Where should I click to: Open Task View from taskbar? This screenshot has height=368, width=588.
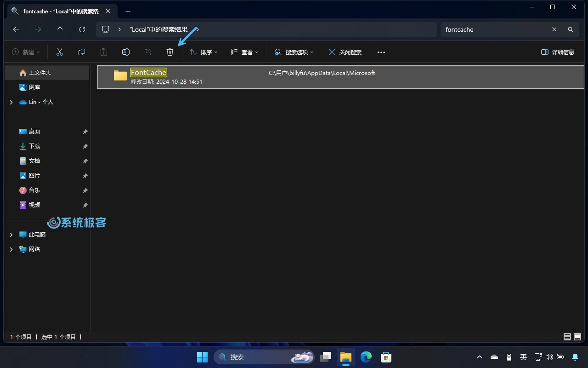[x=326, y=357]
